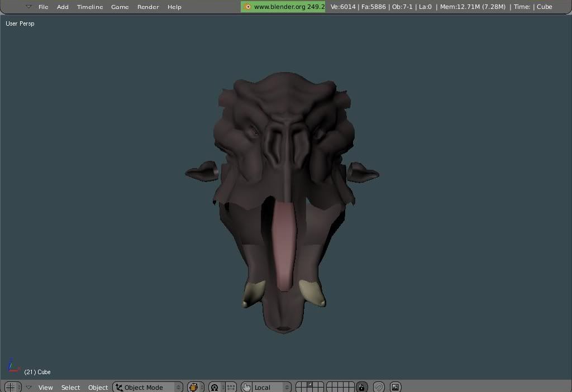
Task: Collapse the 3D view header menus triangle
Action: [28, 387]
